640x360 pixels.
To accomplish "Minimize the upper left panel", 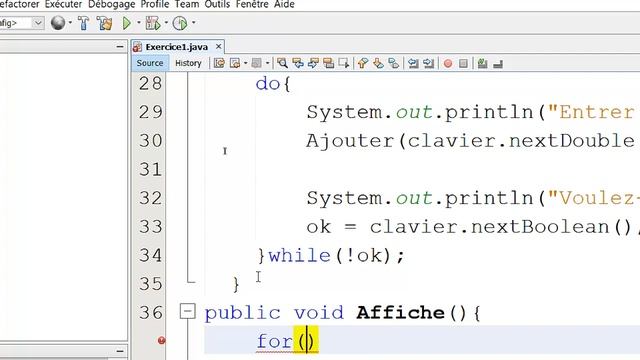I will click(x=120, y=47).
